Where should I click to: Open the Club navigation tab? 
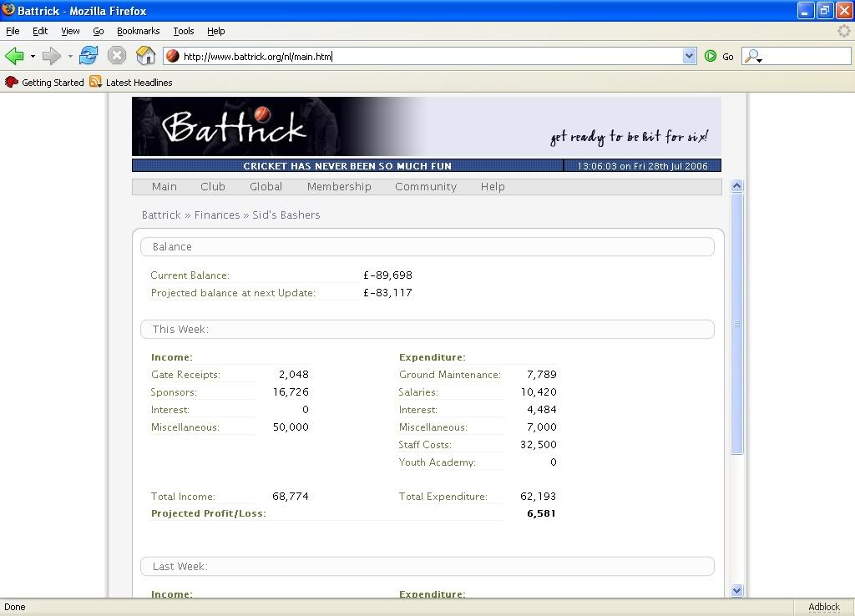[213, 186]
